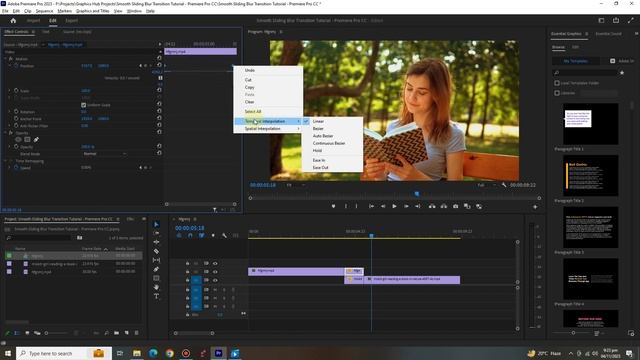Select the Slip tool
This screenshot has height=360, width=640.
click(x=156, y=260)
